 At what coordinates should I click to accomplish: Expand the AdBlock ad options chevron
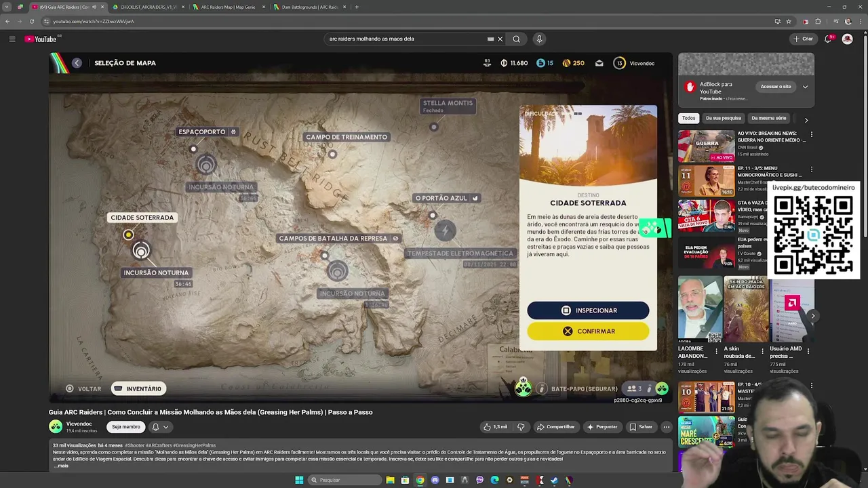pyautogui.click(x=805, y=87)
